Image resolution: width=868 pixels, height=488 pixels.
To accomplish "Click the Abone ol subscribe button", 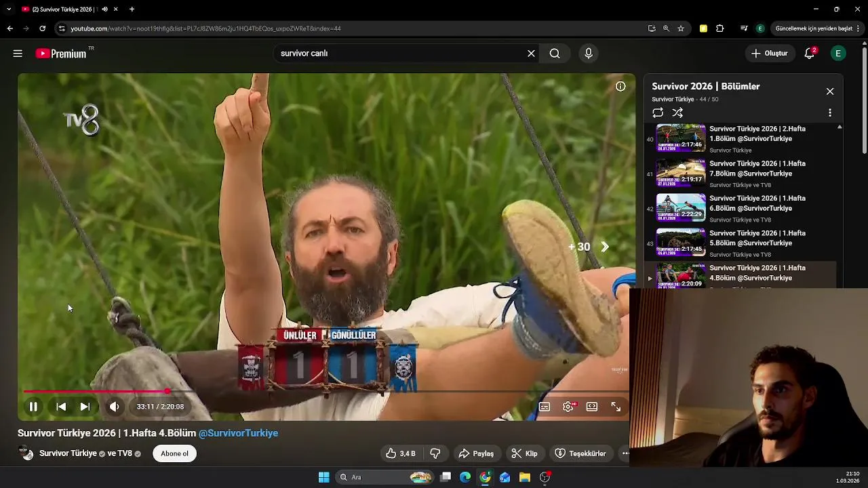I will (x=174, y=453).
